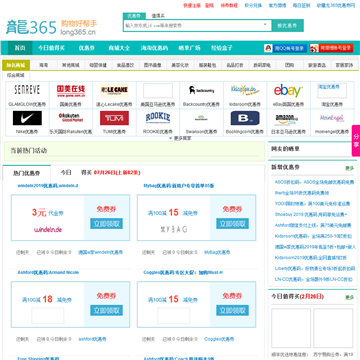Screen dimensions: 360x360
Task: Select the 食品酒饮 category tab
Action: [125, 65]
